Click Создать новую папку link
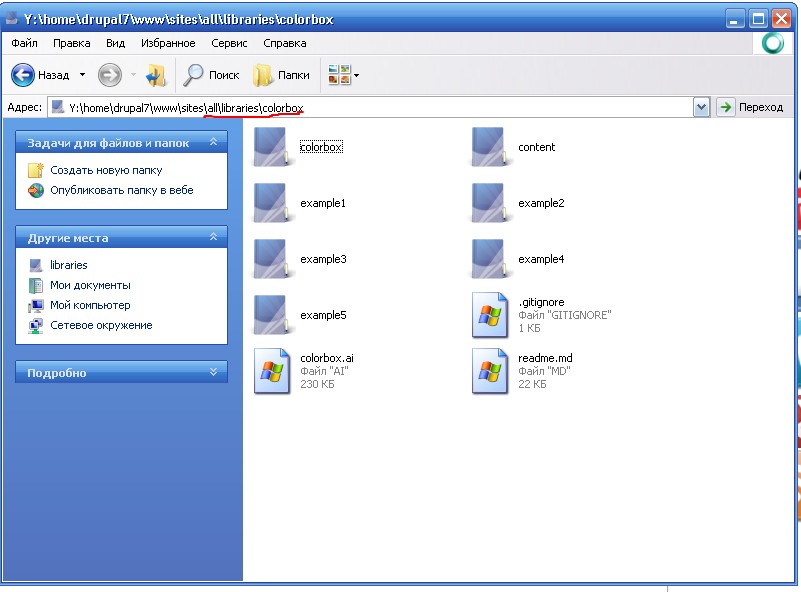The height and width of the screenshot is (592, 801). point(106,170)
